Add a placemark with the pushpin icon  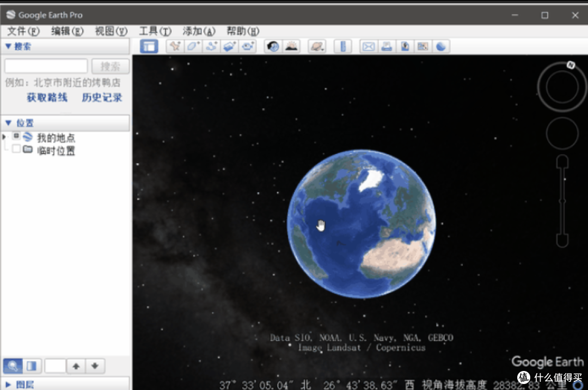(175, 46)
